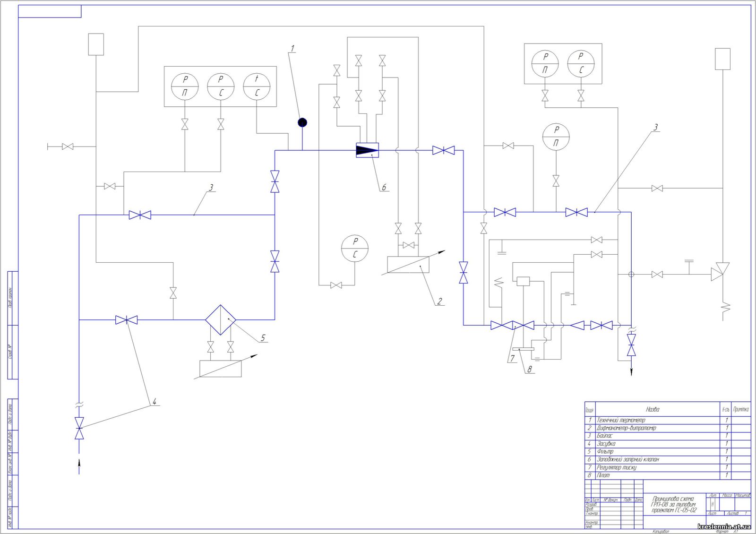
Task: Select the inlet gate valve above the bottom-left arrow
Action: click(79, 428)
